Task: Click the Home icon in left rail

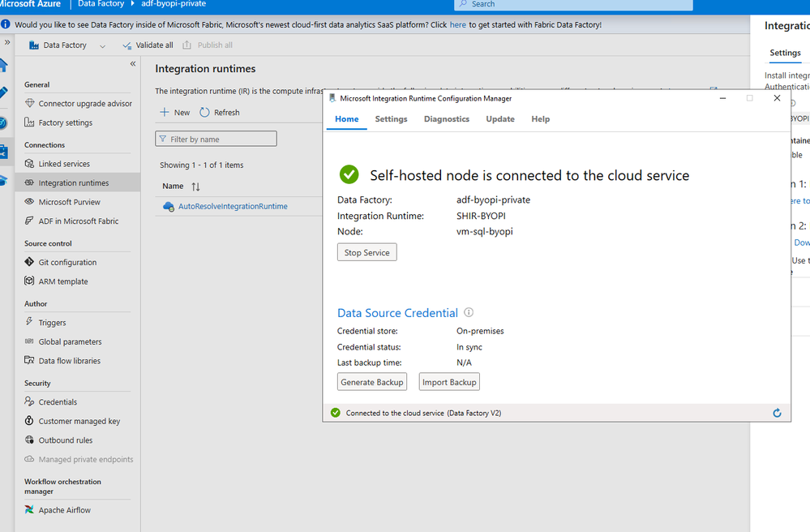Action: click(x=3, y=66)
